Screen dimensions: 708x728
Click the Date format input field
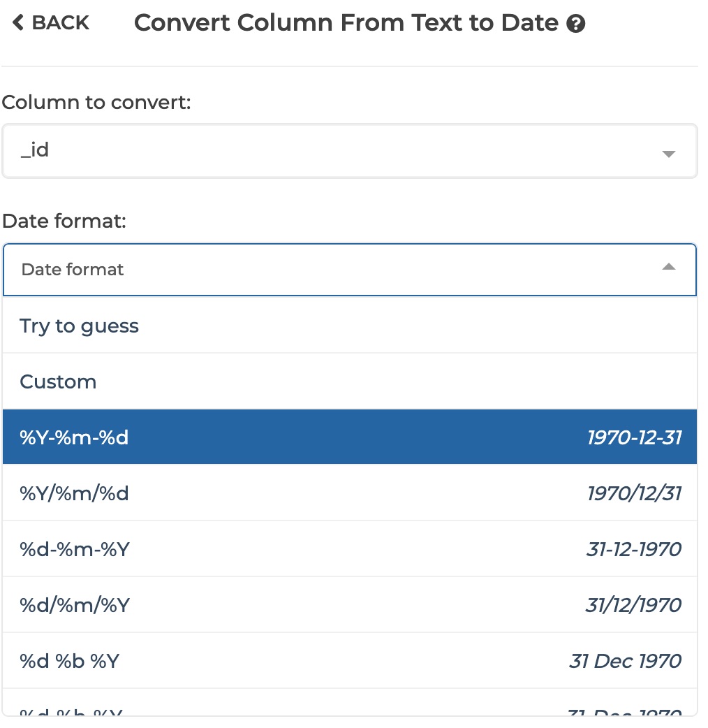(279, 270)
